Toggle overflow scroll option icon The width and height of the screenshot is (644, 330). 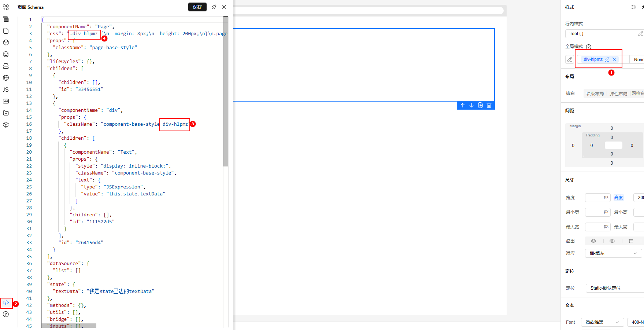click(630, 241)
